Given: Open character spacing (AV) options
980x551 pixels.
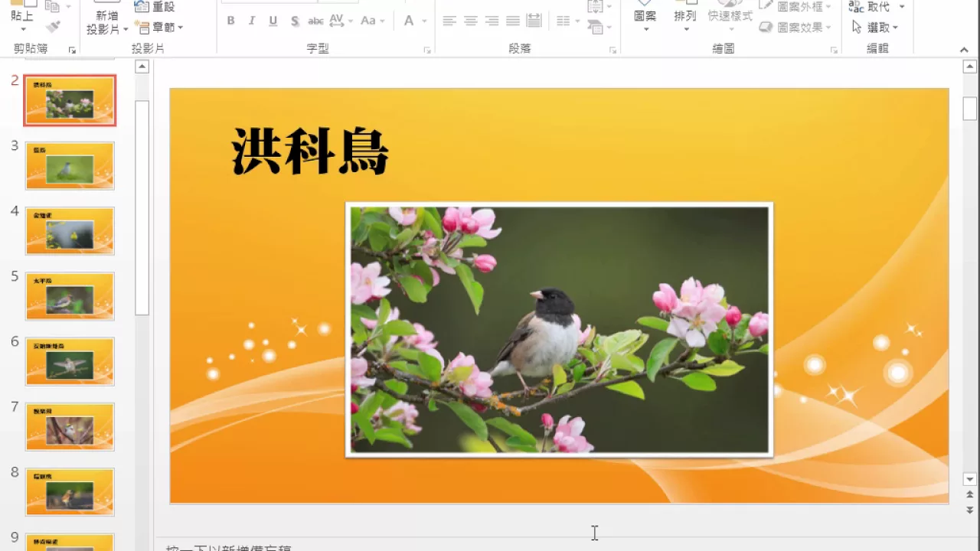Looking at the screenshot, I should [x=341, y=21].
